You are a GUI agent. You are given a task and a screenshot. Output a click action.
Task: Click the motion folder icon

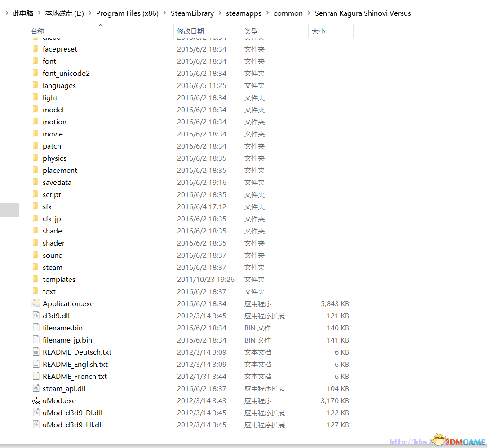coord(36,121)
